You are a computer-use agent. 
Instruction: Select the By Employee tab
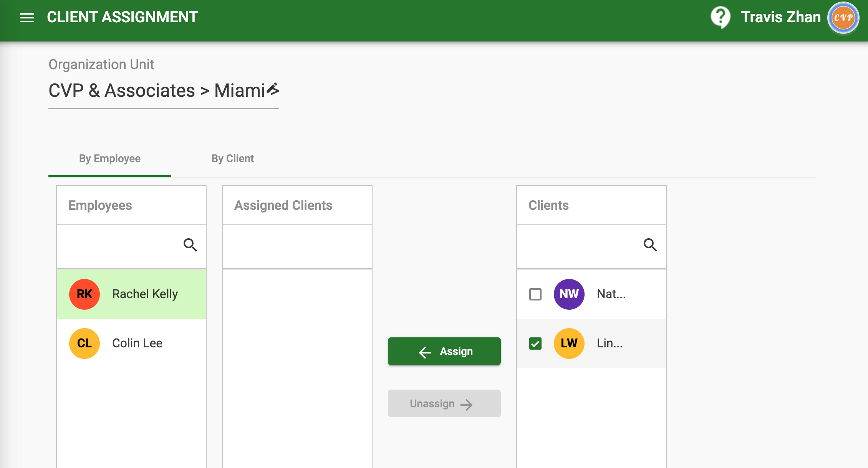click(109, 158)
